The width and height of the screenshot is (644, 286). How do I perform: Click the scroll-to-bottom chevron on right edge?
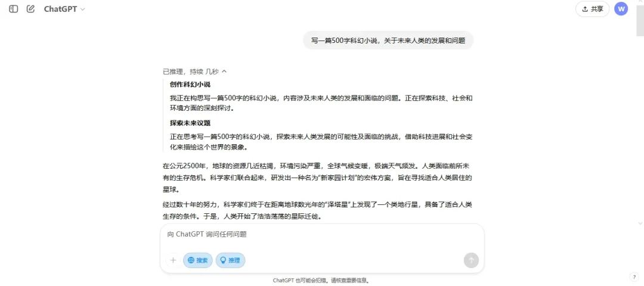coord(640,223)
